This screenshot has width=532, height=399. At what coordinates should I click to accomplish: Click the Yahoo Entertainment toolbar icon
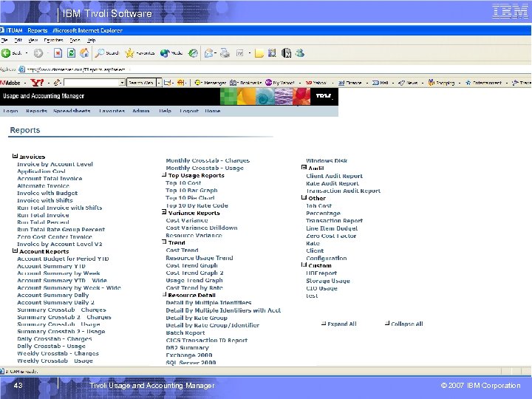point(468,83)
